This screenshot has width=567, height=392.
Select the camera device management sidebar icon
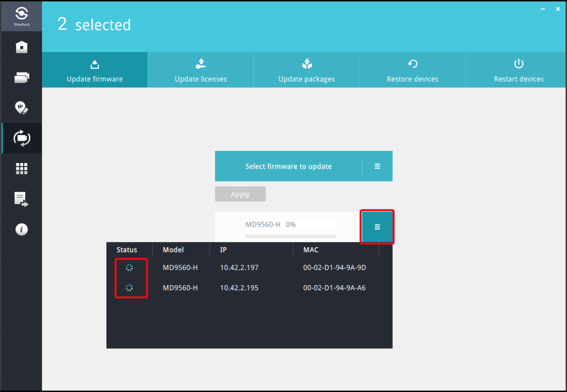click(x=21, y=77)
